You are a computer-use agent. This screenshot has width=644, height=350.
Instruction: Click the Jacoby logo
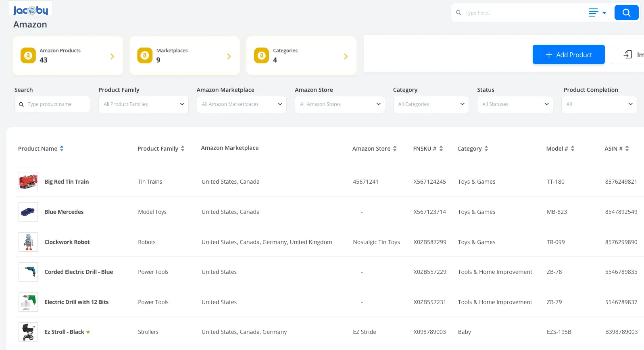tap(31, 10)
